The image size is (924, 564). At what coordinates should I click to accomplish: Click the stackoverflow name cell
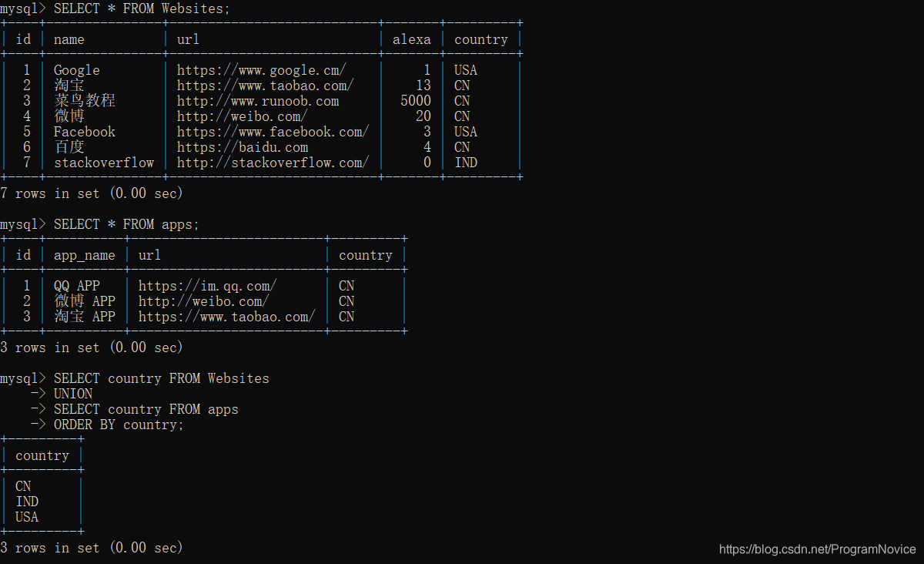tap(104, 163)
